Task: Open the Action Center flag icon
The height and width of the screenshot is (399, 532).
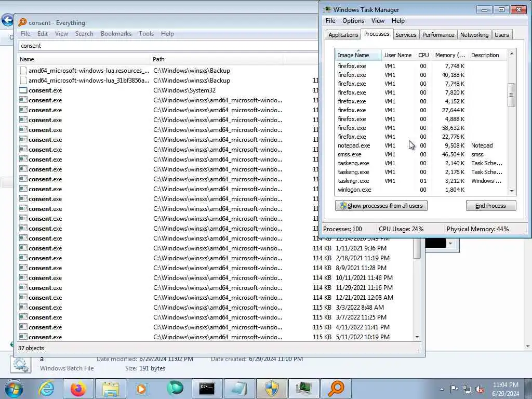Action: [454, 389]
